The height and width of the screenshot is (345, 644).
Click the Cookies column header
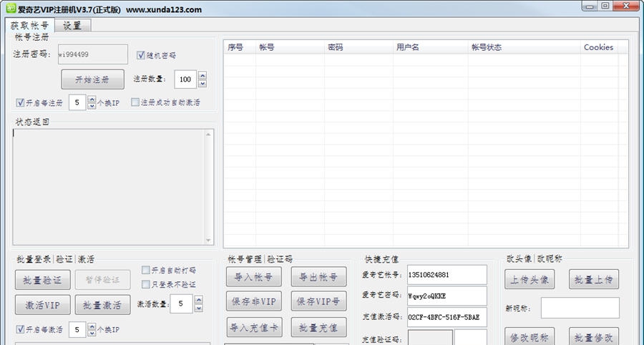(599, 47)
